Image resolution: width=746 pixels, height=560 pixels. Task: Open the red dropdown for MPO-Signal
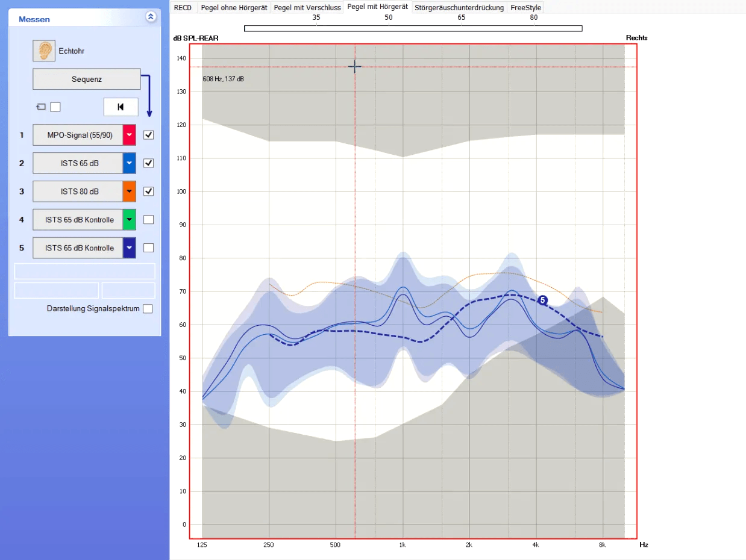pos(130,135)
